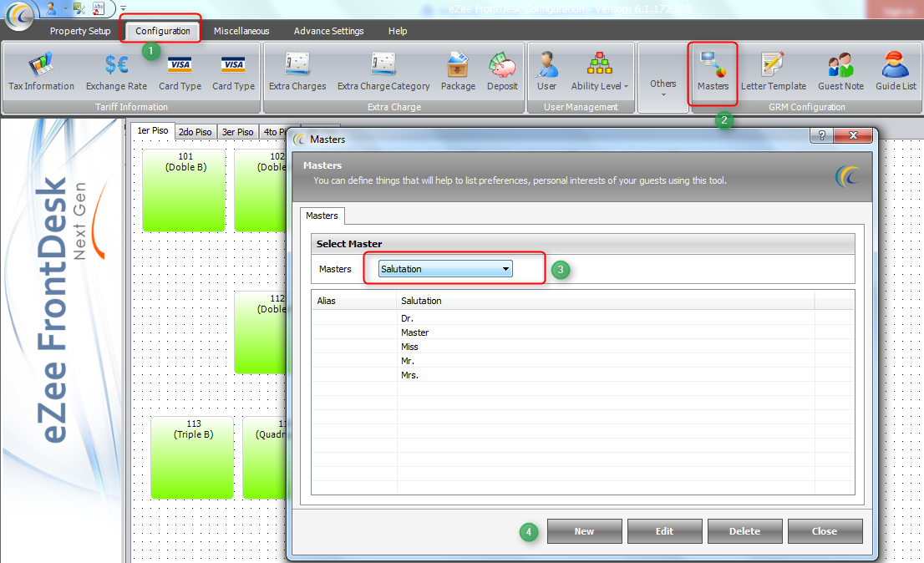
Task: Switch to the Configuration ribbon tab
Action: click(x=163, y=31)
